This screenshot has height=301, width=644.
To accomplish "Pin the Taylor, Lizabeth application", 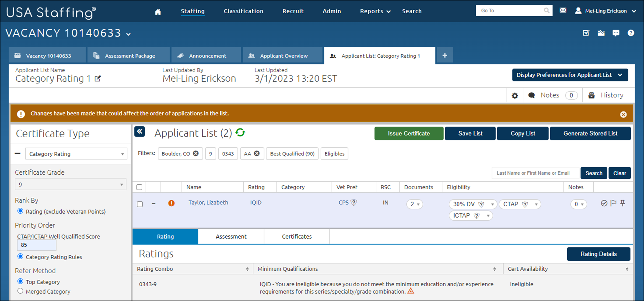I will pos(622,203).
